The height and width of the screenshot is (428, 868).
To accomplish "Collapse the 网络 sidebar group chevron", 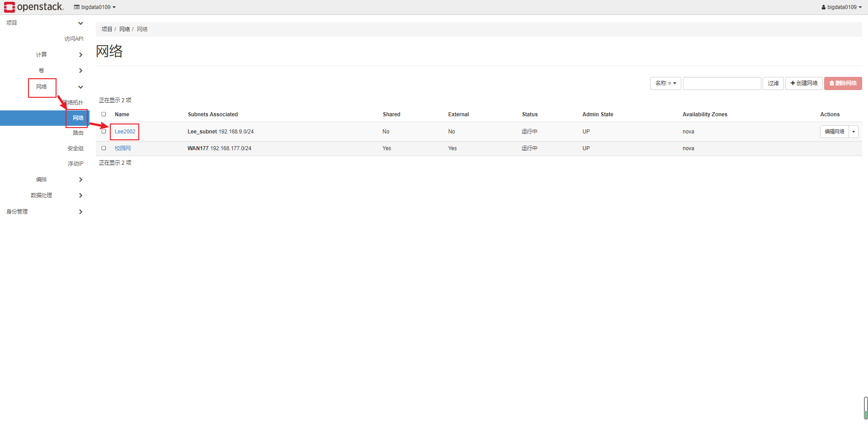I will tap(80, 87).
